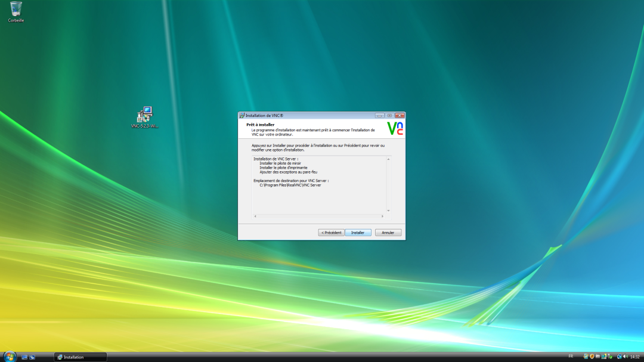Open the network connection tray icon

click(619, 357)
